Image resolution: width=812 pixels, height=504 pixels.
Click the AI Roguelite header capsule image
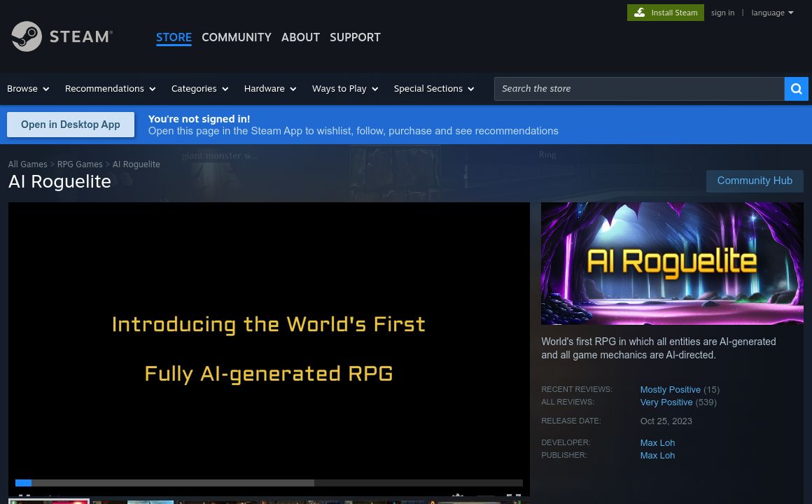[x=672, y=263]
